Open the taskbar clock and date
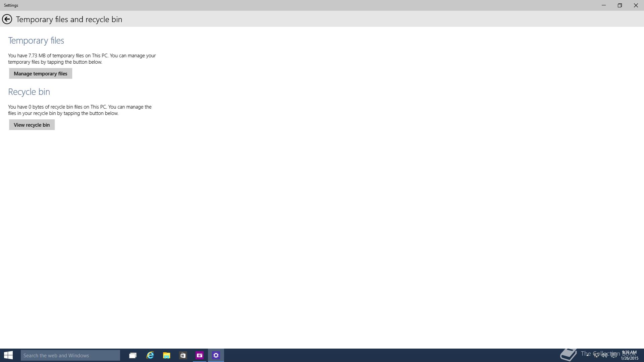Viewport: 644px width, 362px height. pyautogui.click(x=629, y=355)
